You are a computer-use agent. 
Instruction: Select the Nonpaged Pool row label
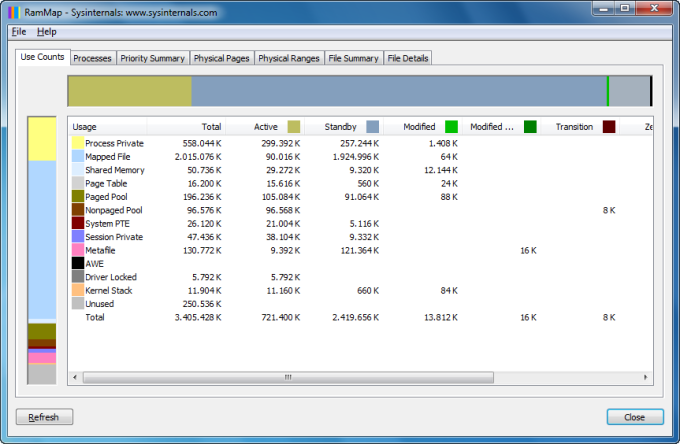pyautogui.click(x=114, y=210)
